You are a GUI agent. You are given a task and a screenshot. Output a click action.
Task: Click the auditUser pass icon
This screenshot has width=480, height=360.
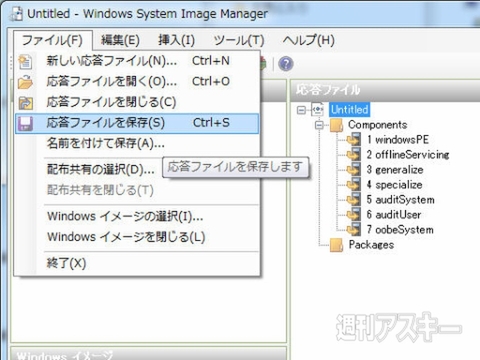click(353, 214)
